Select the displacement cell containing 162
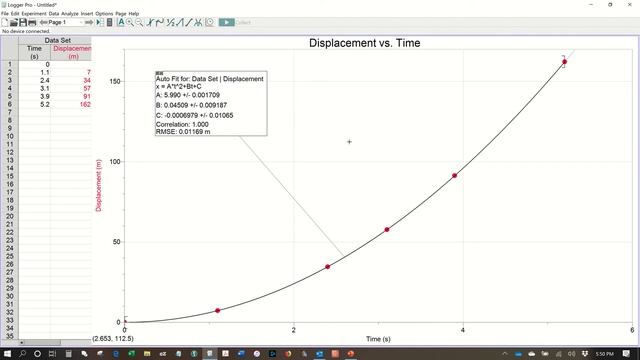Viewport: 640px width, 360px height. (x=71, y=104)
